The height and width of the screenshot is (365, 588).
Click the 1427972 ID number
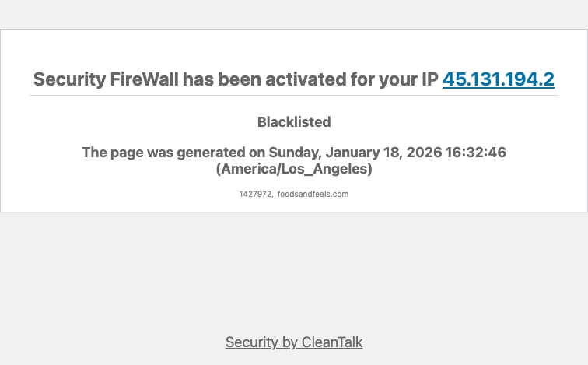[255, 195]
